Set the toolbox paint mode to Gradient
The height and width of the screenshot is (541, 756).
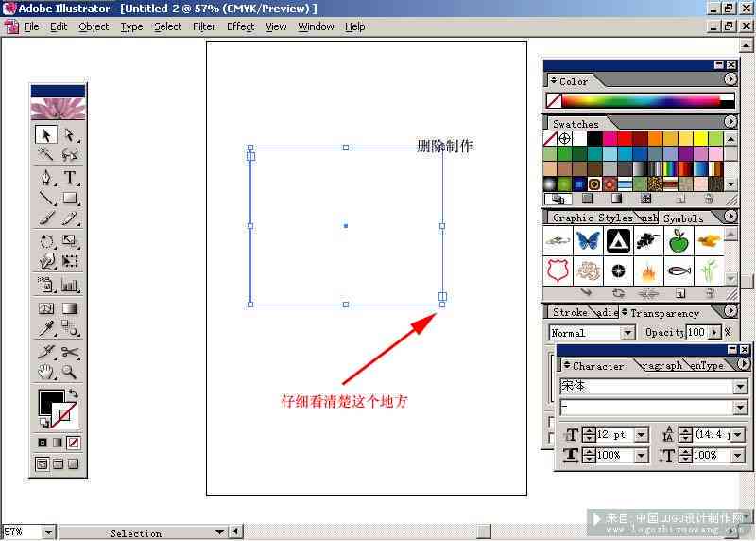(58, 442)
